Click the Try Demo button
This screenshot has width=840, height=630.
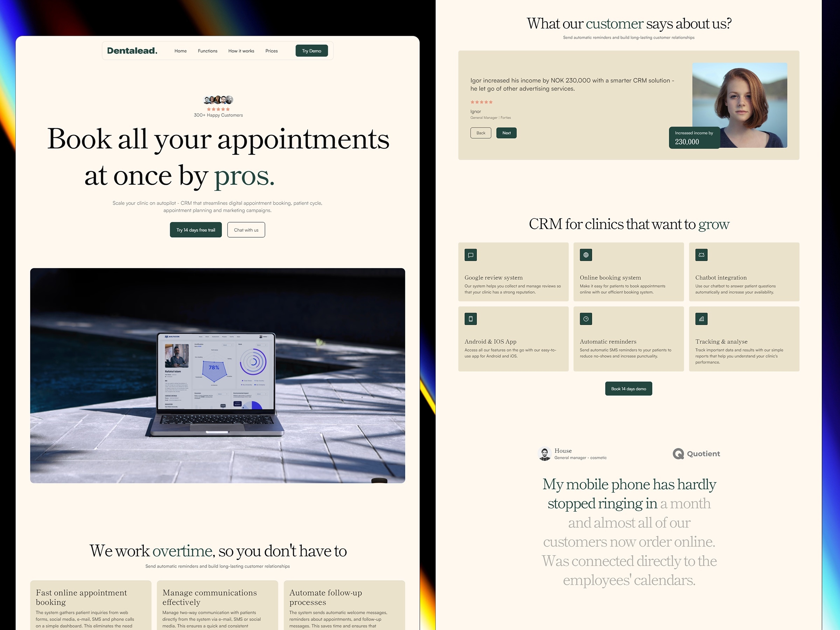pos(311,51)
